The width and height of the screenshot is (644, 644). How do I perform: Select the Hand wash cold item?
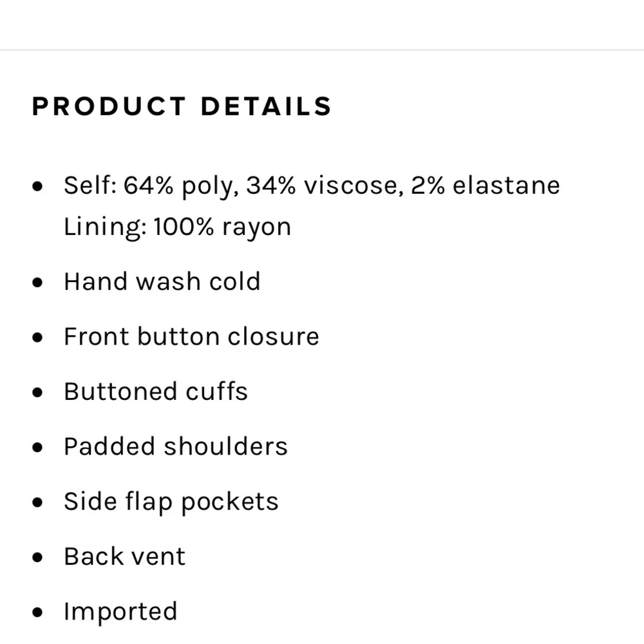(x=162, y=281)
